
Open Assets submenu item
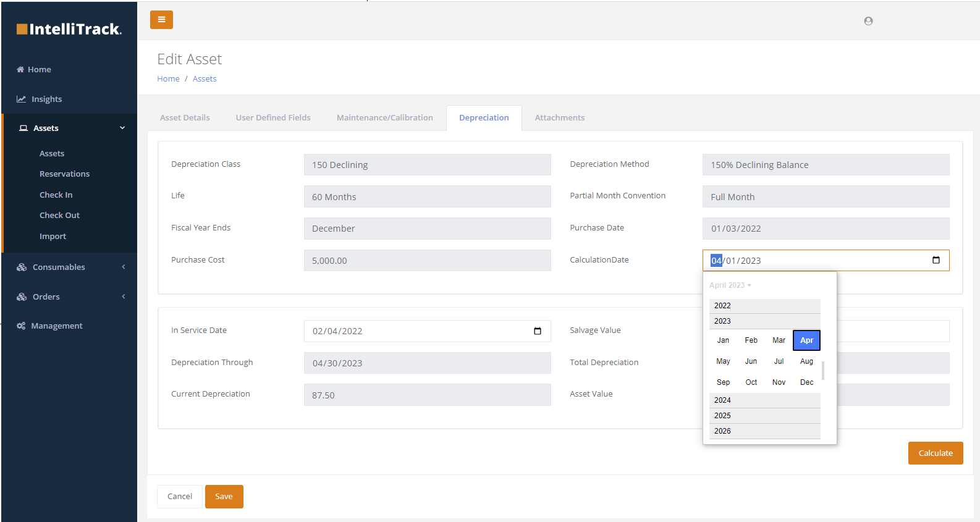click(x=52, y=153)
